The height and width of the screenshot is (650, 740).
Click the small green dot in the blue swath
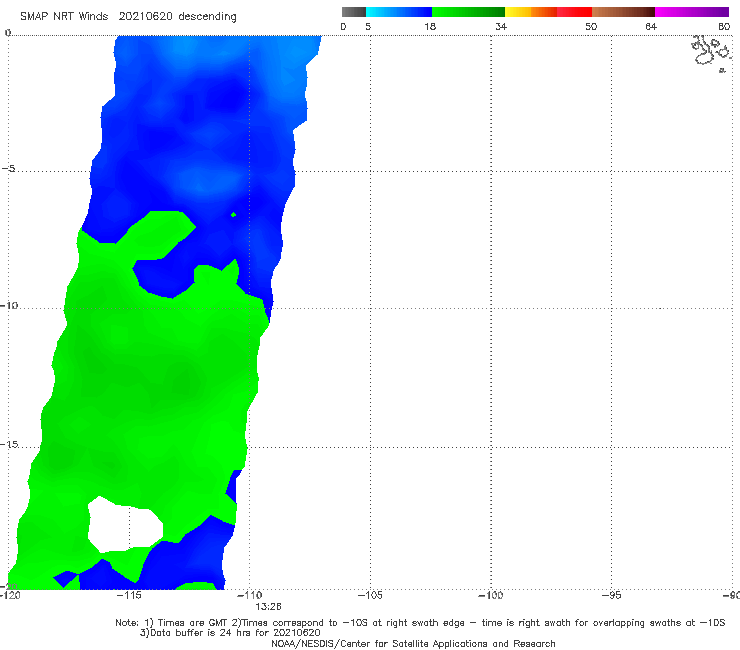tap(233, 215)
